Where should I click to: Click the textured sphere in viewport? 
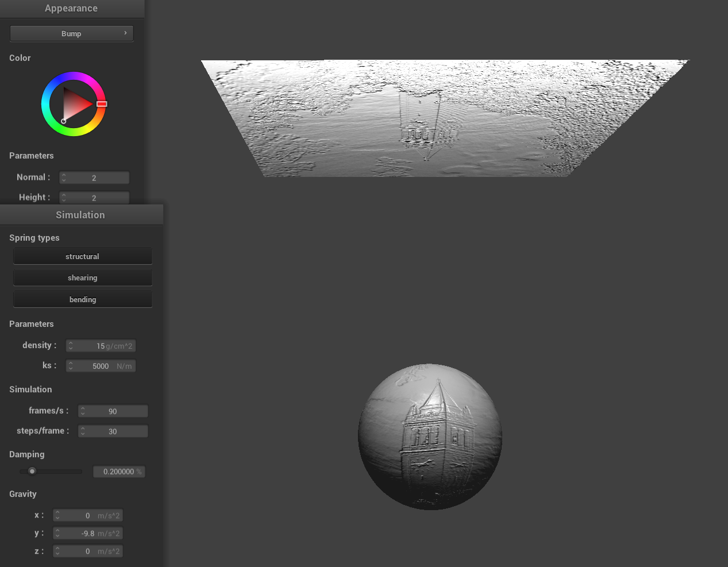430,437
